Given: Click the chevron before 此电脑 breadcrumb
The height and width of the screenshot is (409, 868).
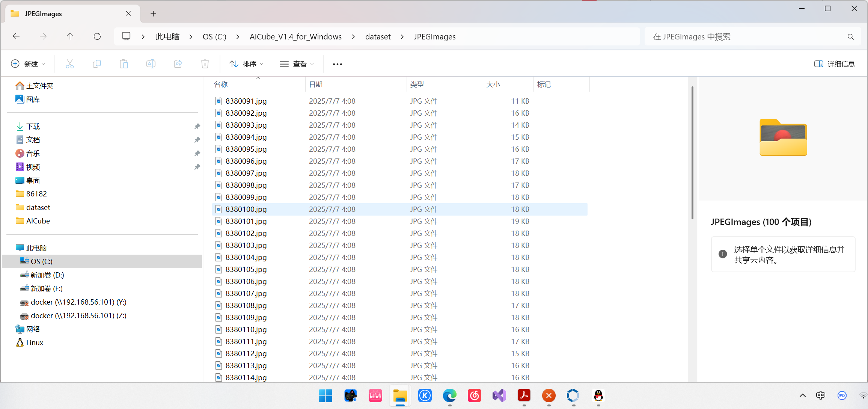Looking at the screenshot, I should (x=143, y=37).
